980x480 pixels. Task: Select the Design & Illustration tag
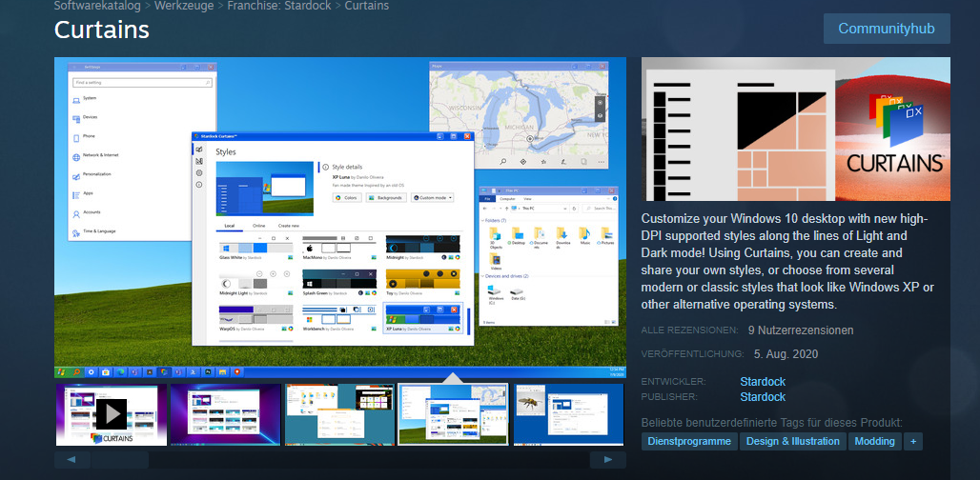point(792,441)
